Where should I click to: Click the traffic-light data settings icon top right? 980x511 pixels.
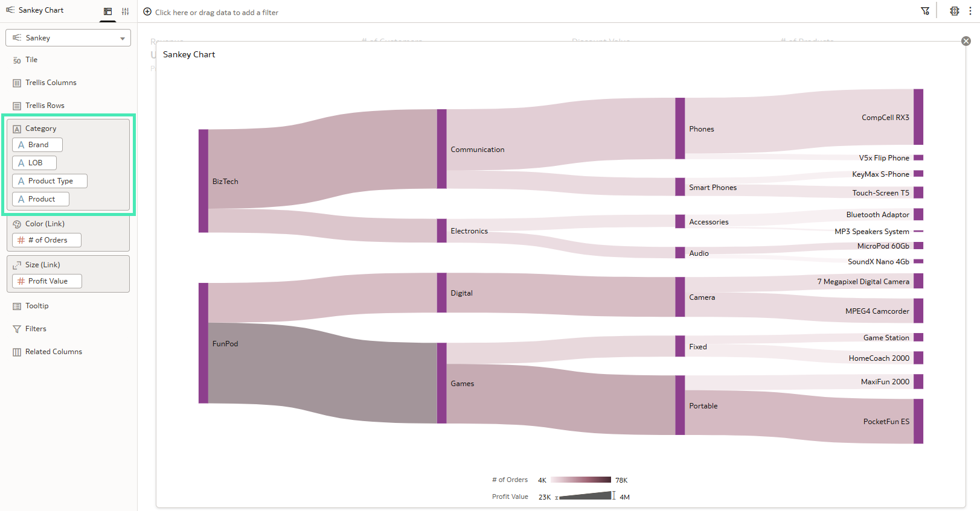point(954,11)
